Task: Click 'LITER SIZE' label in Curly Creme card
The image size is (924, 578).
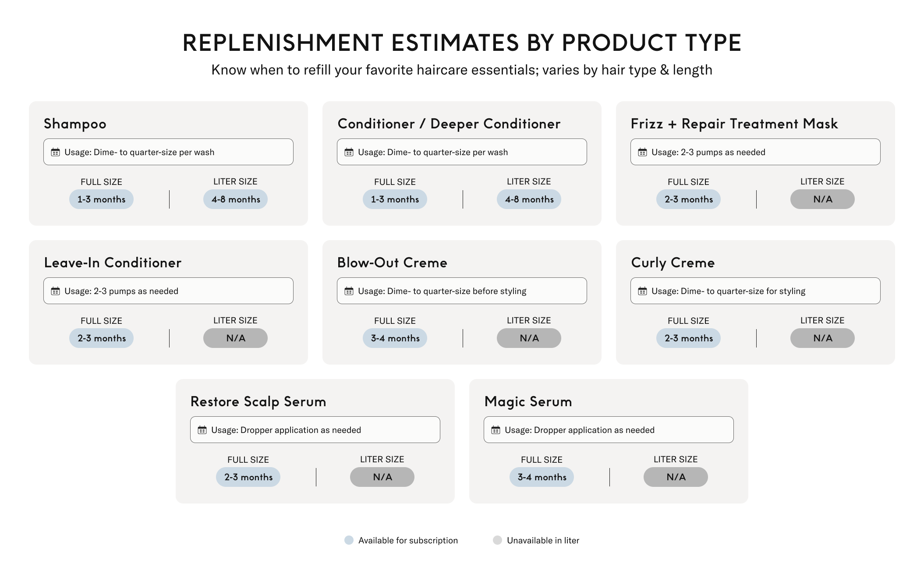Action: pyautogui.click(x=822, y=320)
